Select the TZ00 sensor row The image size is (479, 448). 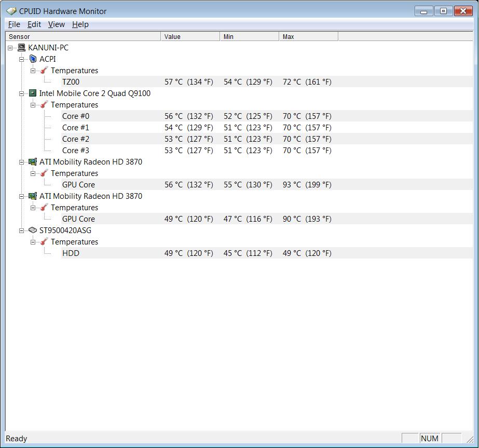coord(267,82)
